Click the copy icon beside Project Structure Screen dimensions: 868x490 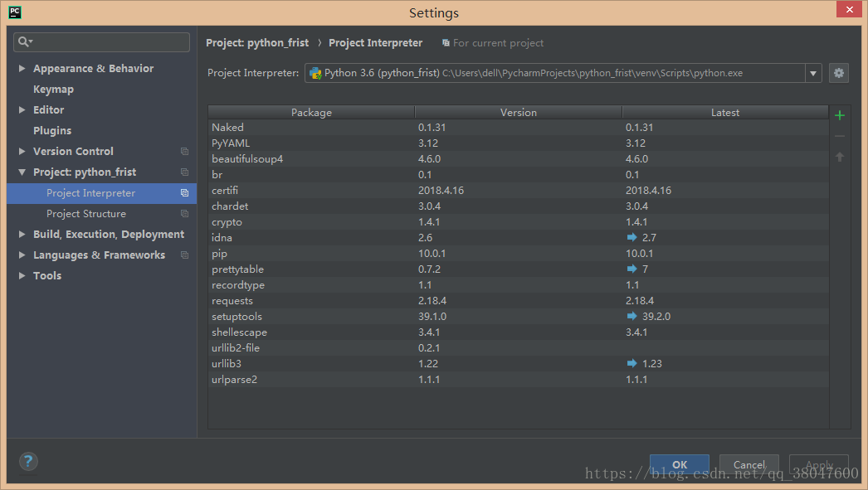coord(184,213)
